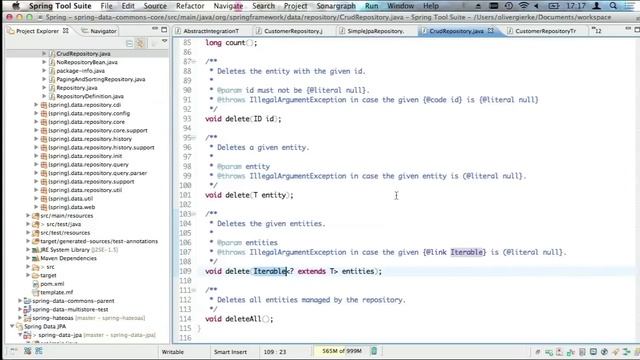Select Repository.java file icon
This screenshot has height=360, width=640.
tap(52, 88)
